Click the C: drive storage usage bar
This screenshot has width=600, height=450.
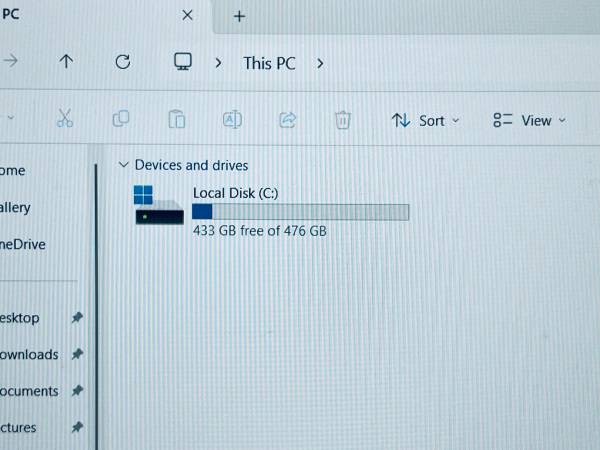pos(301,212)
